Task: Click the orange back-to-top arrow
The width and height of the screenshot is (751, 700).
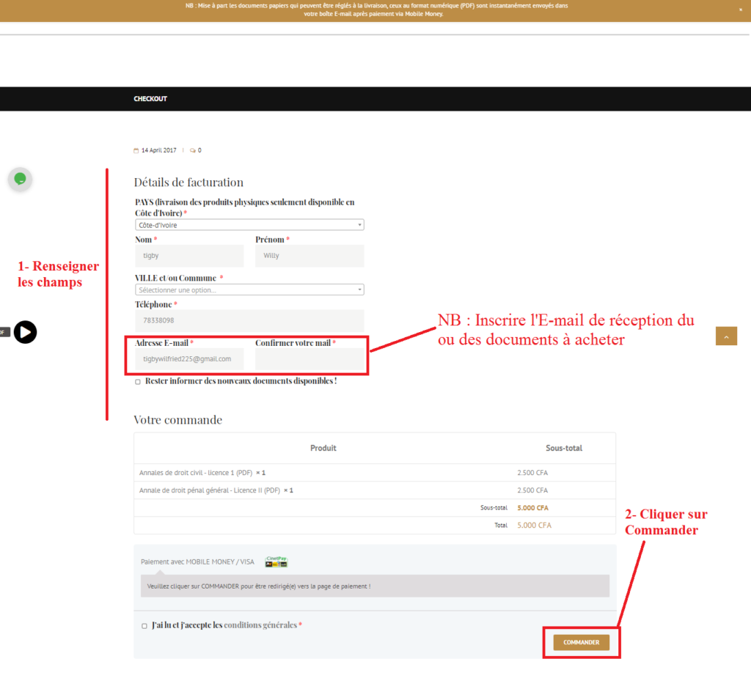Action: 725,335
